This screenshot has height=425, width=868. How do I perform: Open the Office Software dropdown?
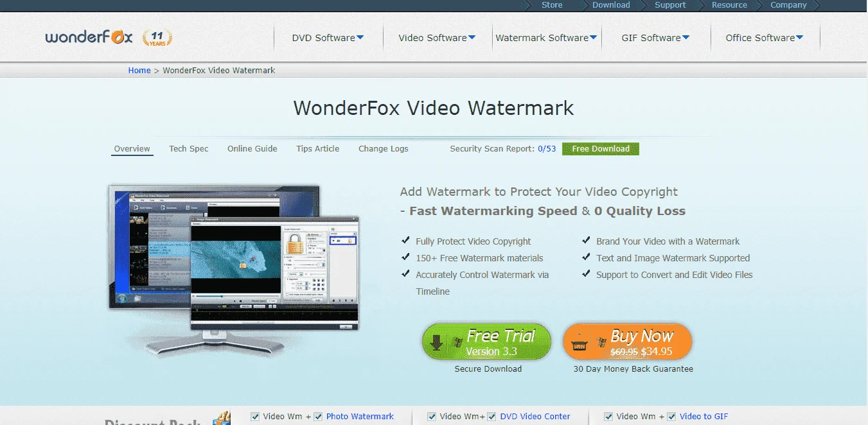[x=765, y=38]
